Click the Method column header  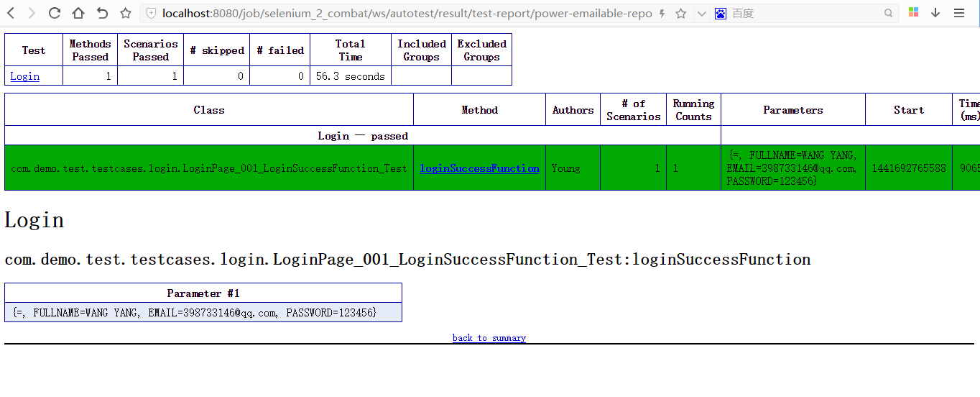480,110
